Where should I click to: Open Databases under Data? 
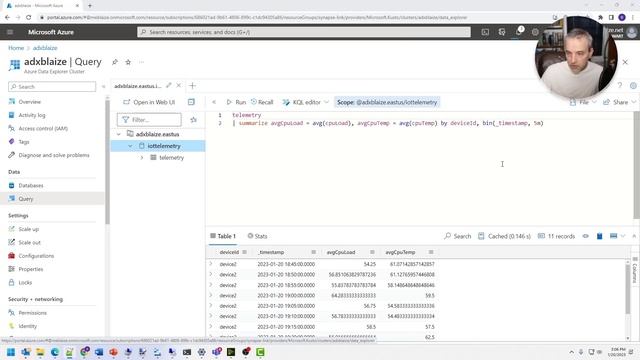(x=31, y=185)
